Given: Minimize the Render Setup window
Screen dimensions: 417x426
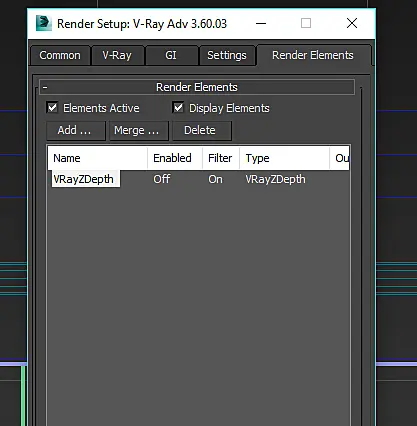Looking at the screenshot, I should coord(261,23).
